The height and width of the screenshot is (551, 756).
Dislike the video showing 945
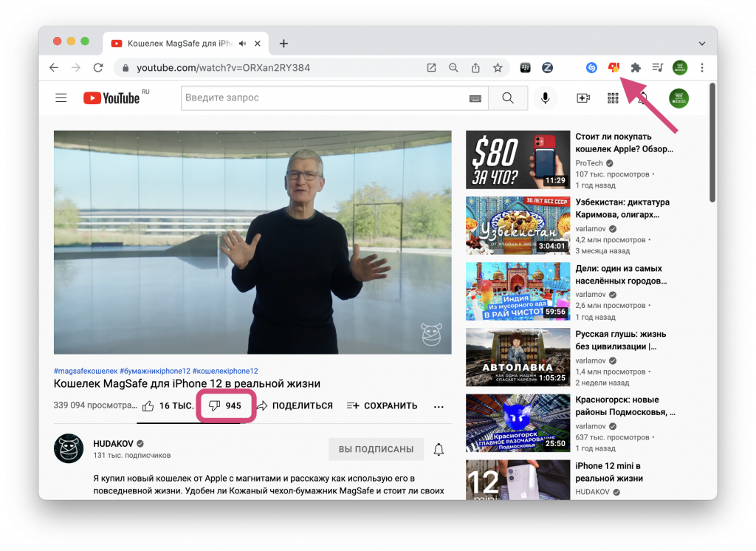coord(225,405)
